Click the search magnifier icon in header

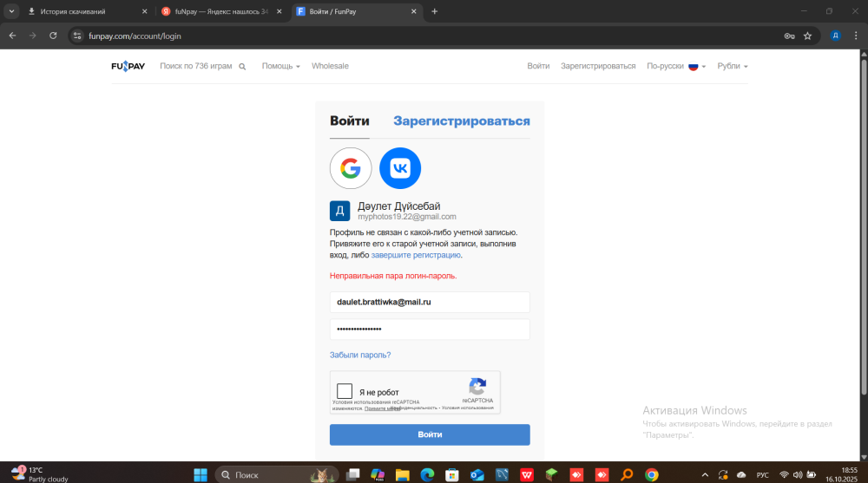(242, 67)
